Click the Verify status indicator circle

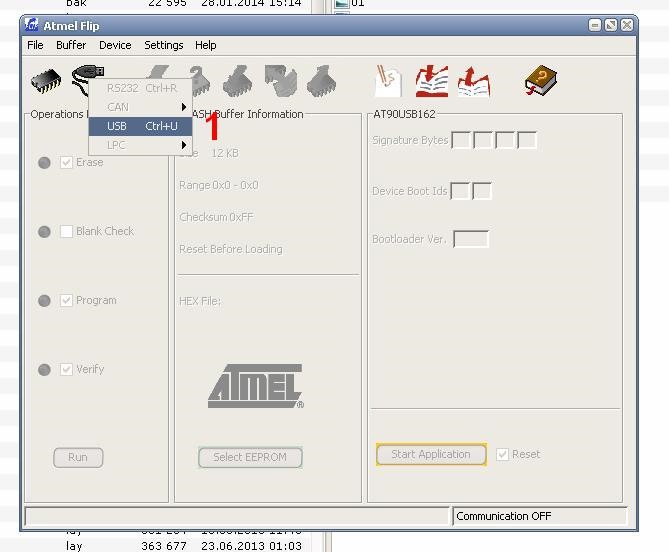pyautogui.click(x=44, y=369)
